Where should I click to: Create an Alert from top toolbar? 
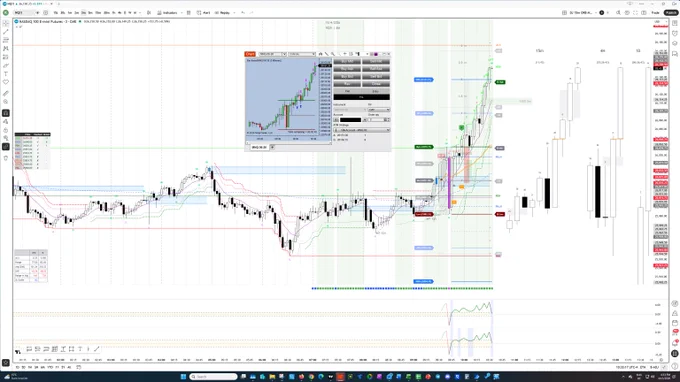click(x=203, y=13)
